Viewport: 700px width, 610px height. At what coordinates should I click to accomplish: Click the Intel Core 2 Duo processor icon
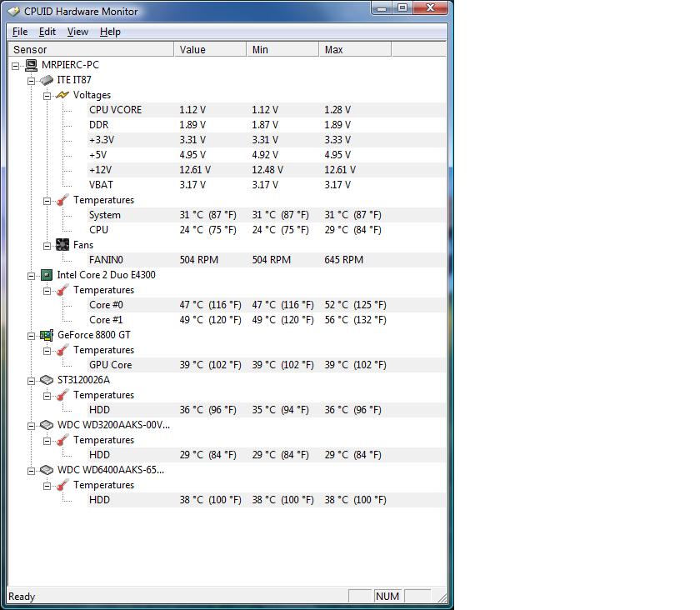pyautogui.click(x=47, y=275)
